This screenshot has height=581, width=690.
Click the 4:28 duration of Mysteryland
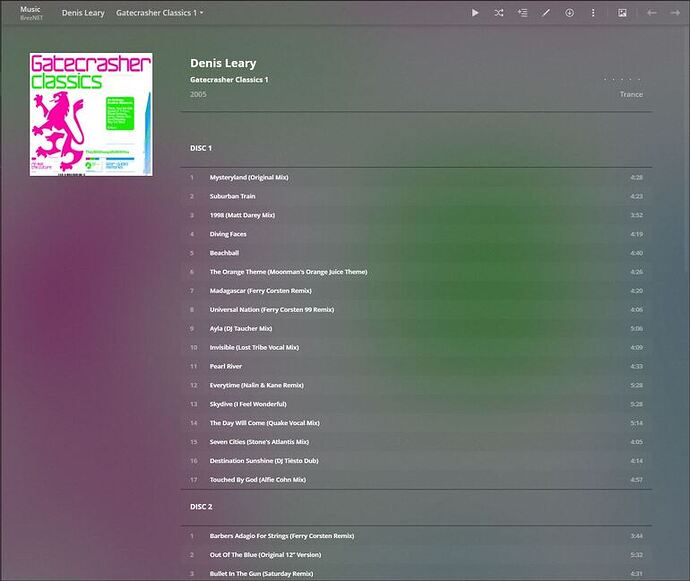point(636,177)
